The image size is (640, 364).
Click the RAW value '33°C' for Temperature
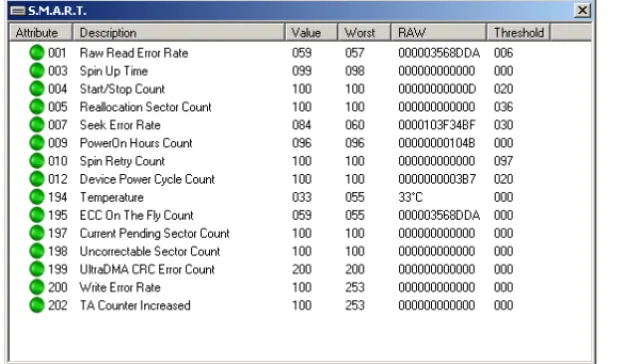(x=410, y=197)
